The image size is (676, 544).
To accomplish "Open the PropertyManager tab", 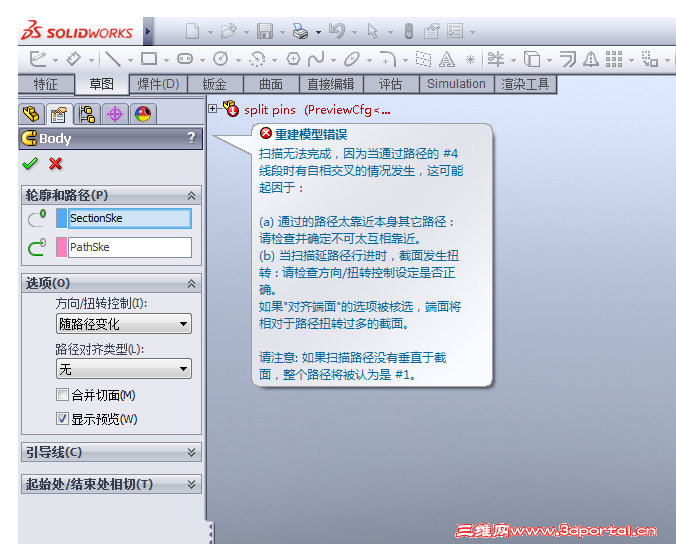I will coord(59,114).
